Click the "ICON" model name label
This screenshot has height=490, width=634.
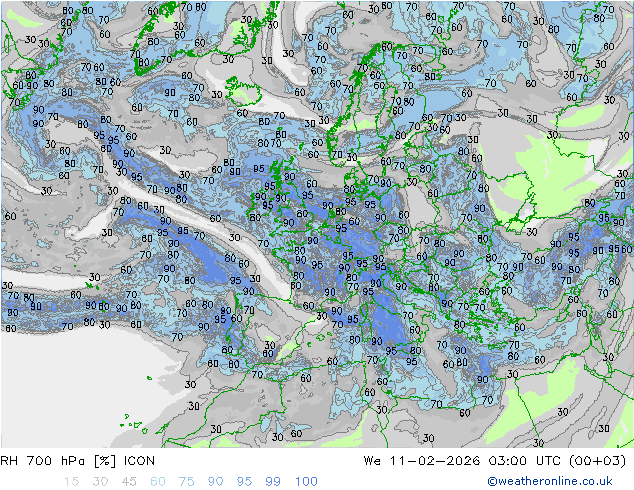(x=139, y=461)
